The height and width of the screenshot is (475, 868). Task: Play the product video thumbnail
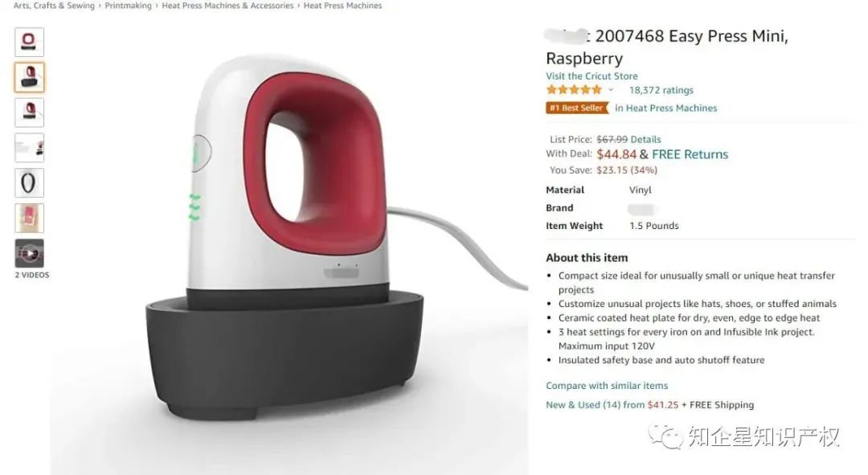pos(30,253)
